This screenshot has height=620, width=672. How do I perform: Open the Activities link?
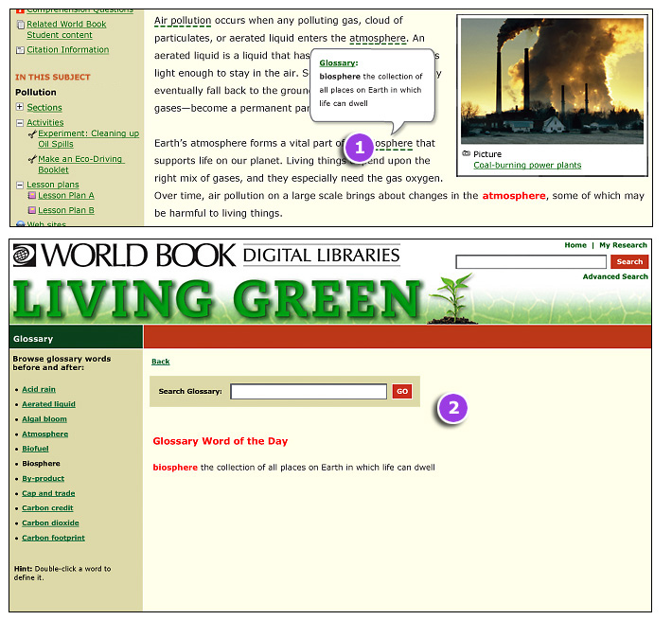pos(45,122)
